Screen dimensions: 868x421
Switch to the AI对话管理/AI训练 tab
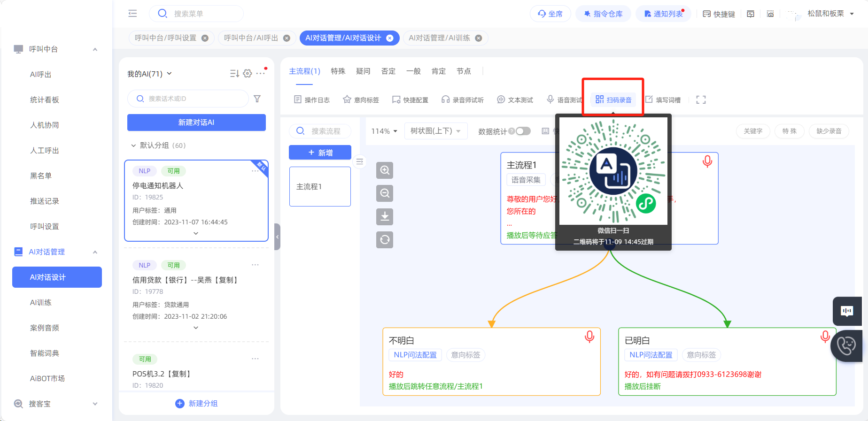439,38
